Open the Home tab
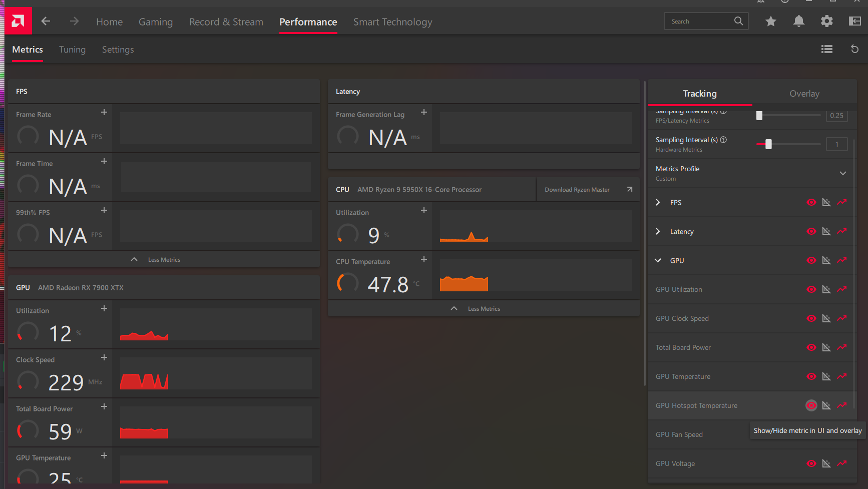Image resolution: width=868 pixels, height=489 pixels. pyautogui.click(x=109, y=22)
